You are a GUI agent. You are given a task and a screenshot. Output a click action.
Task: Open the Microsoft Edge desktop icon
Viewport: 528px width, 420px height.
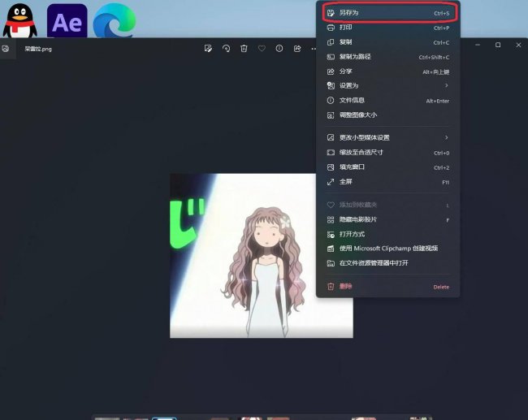(x=115, y=20)
